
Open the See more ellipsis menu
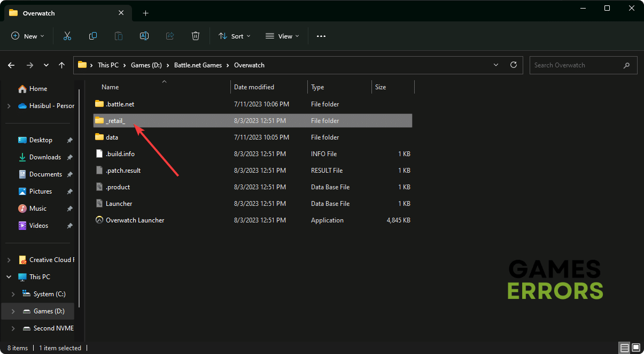coord(321,36)
